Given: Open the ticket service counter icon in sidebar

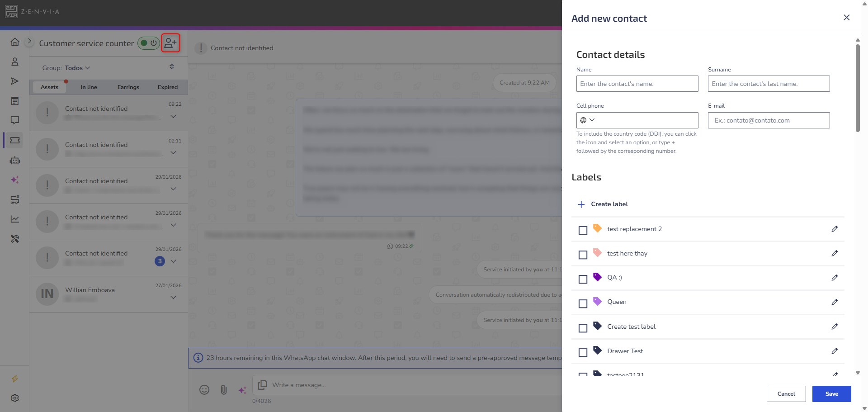Looking at the screenshot, I should pos(15,140).
